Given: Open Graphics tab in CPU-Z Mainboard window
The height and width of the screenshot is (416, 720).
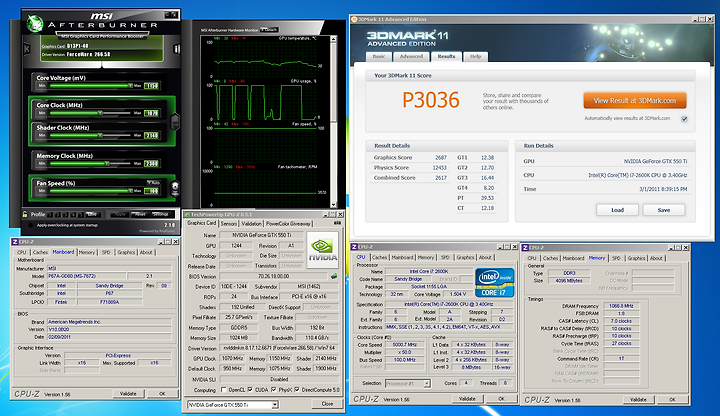Looking at the screenshot, I should tap(126, 253).
